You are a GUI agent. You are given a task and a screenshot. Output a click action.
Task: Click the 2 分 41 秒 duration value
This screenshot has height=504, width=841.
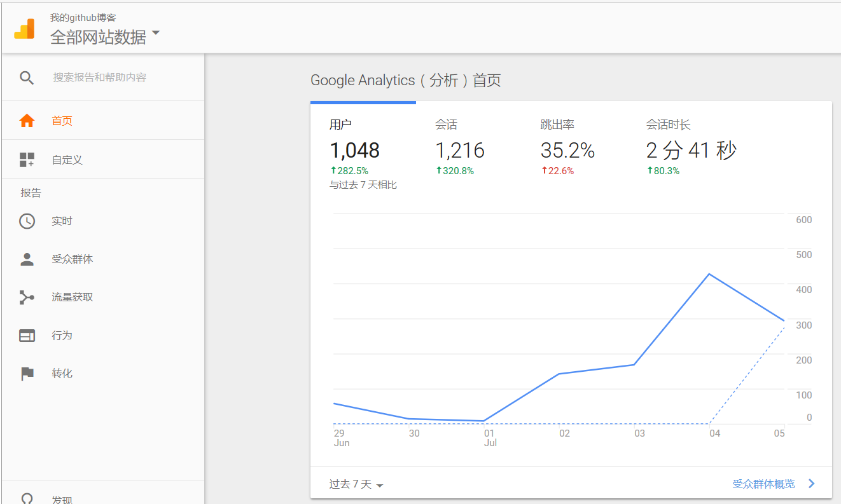coord(692,151)
